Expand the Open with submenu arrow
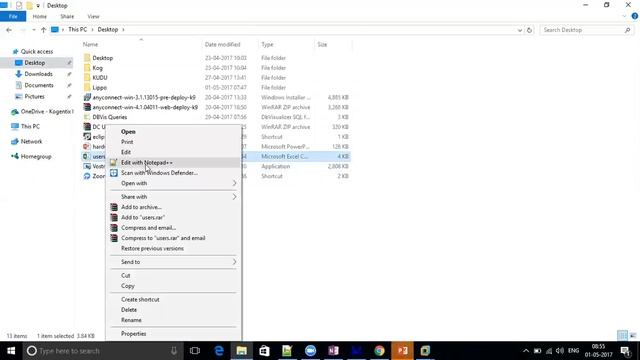640x360 pixels. (234, 183)
